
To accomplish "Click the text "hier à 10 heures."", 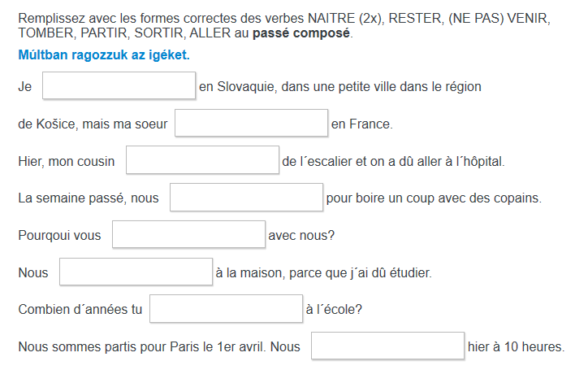I will (516, 347).
